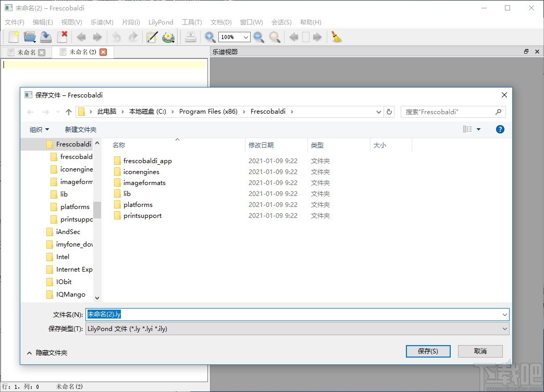Viewport: 544px width, 392px height.
Task: Close the 未命名 (2) tab with red X
Action: point(103,52)
